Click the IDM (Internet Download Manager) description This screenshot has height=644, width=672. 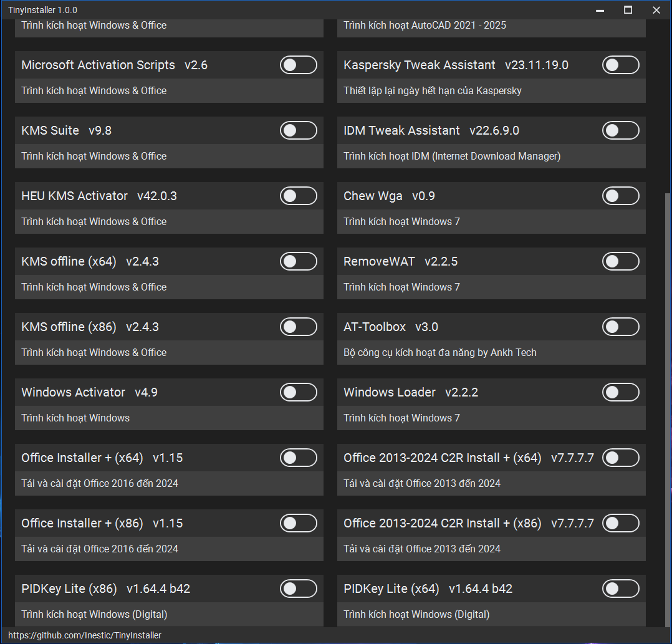(452, 156)
